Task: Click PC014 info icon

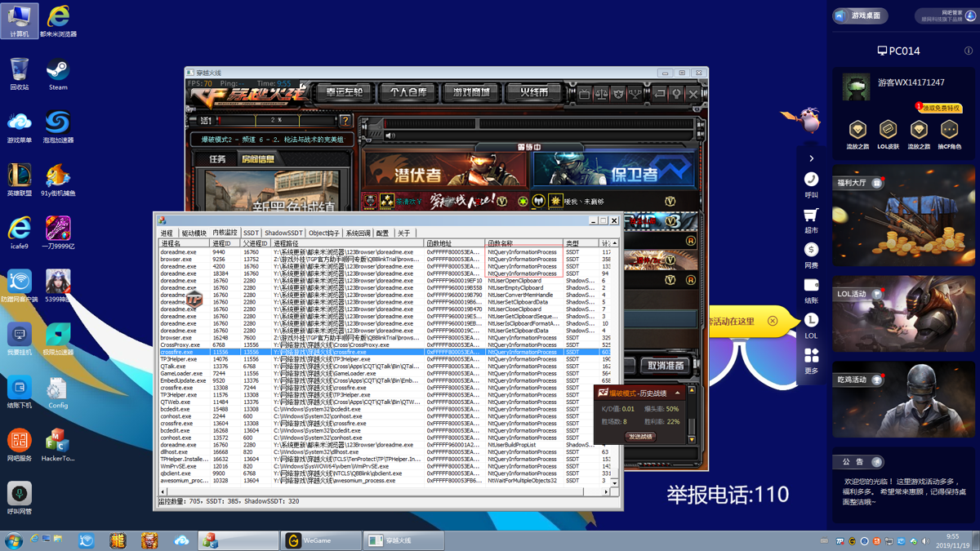Action: pyautogui.click(x=969, y=51)
